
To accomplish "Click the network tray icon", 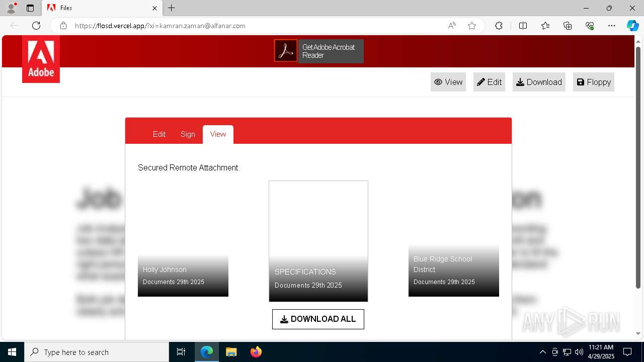I will (567, 352).
